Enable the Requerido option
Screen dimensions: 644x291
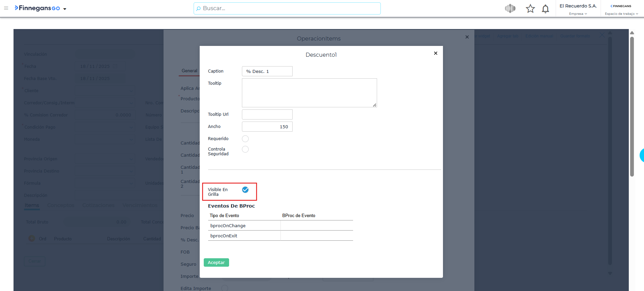[245, 139]
